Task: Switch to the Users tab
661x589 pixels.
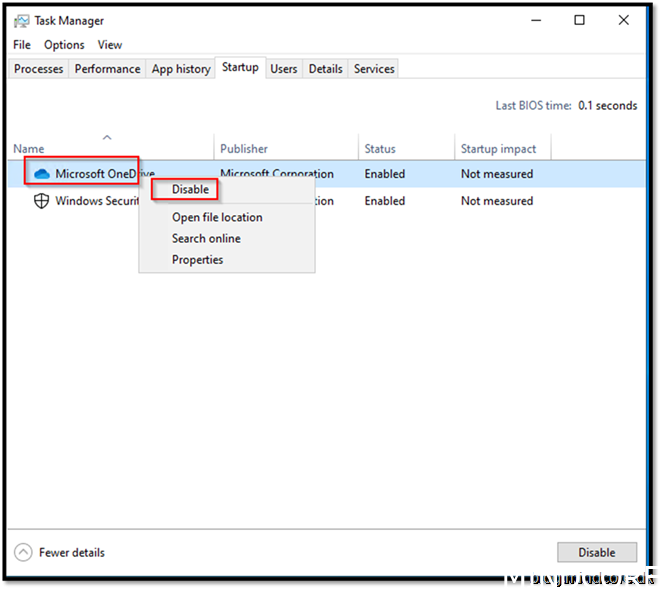Action: (x=284, y=69)
